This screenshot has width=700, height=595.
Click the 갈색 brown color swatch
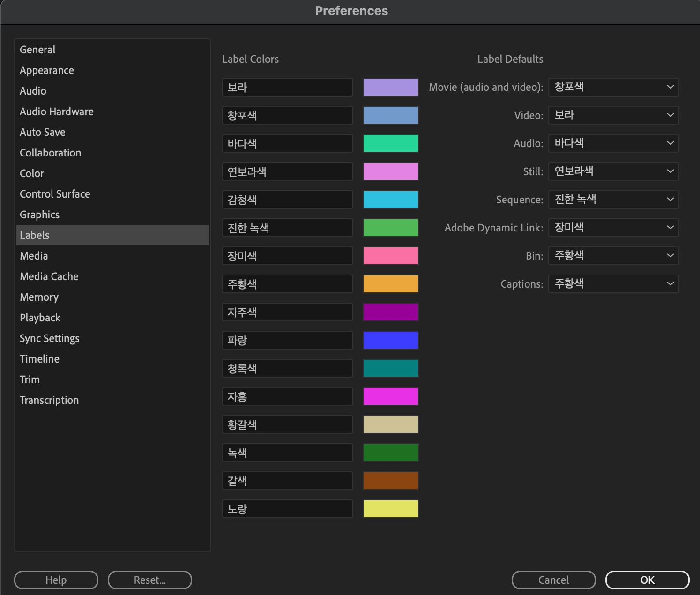click(x=391, y=481)
